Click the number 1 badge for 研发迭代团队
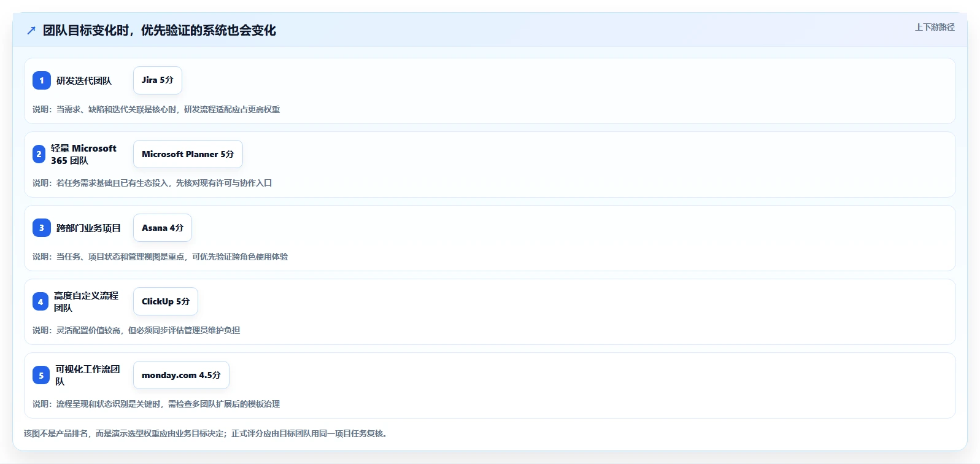Screen dimensions: 980x464 coord(42,80)
